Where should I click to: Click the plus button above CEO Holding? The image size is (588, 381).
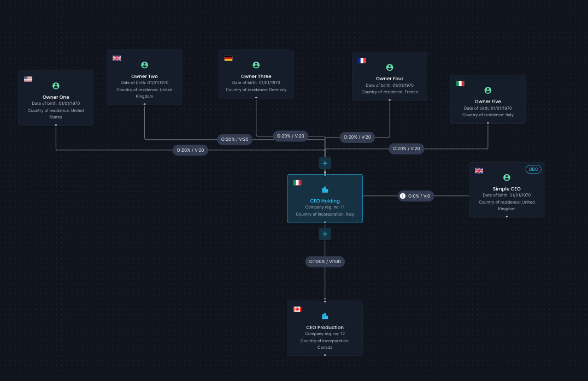(x=325, y=163)
